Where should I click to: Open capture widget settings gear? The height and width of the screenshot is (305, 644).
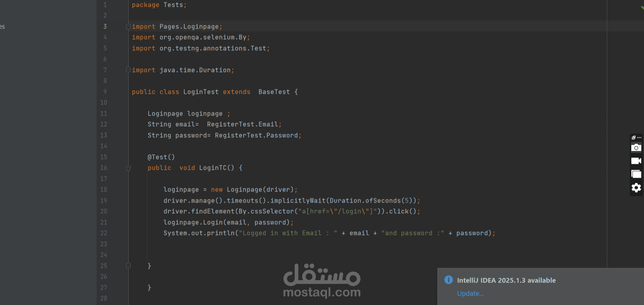(x=636, y=188)
